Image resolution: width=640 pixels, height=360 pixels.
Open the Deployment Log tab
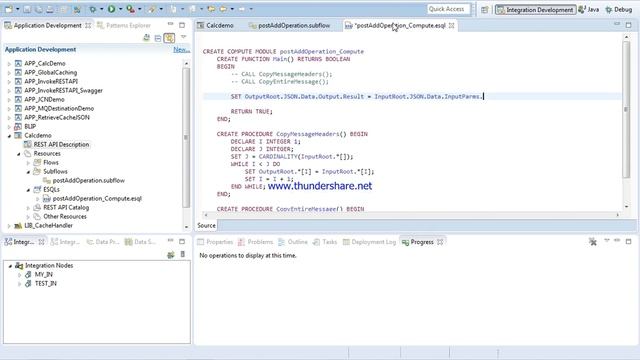point(369,242)
